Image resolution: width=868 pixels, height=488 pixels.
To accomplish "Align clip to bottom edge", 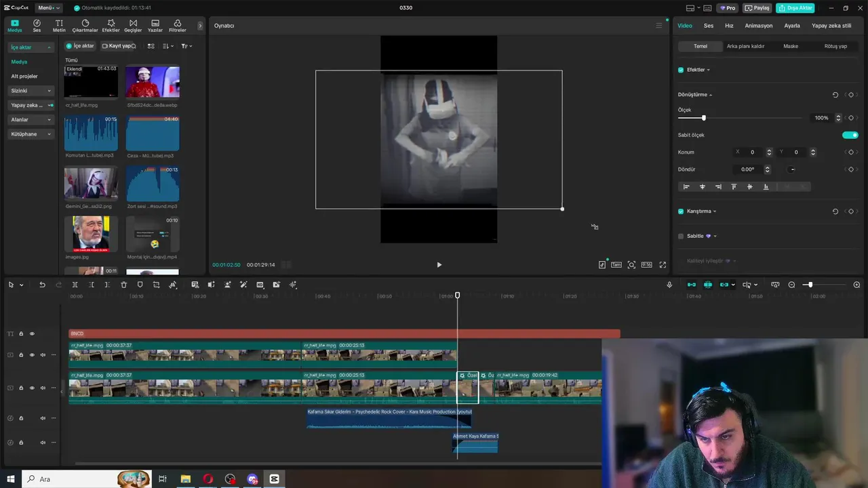I will pyautogui.click(x=766, y=187).
